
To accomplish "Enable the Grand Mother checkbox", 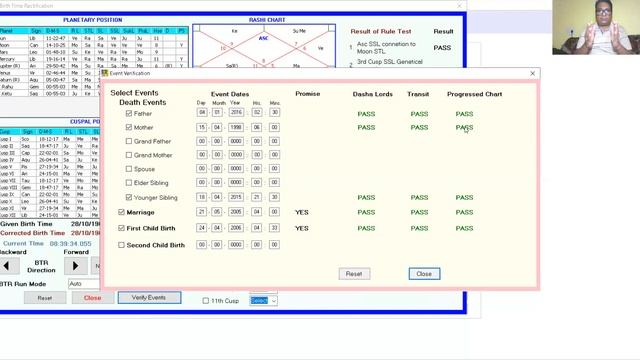I will tap(129, 155).
